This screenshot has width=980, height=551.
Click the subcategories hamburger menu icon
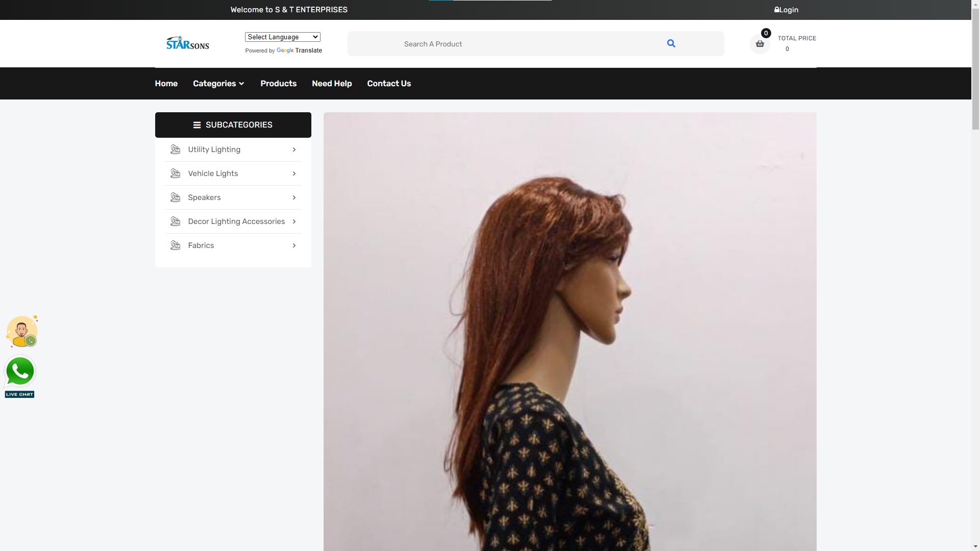pyautogui.click(x=197, y=125)
